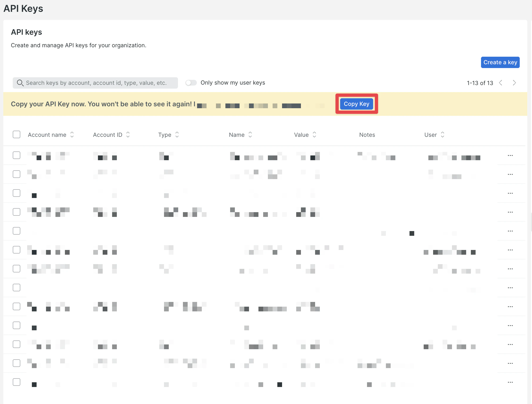Image resolution: width=532 pixels, height=404 pixels.
Task: Select the first key row checkbox
Action: 16,155
